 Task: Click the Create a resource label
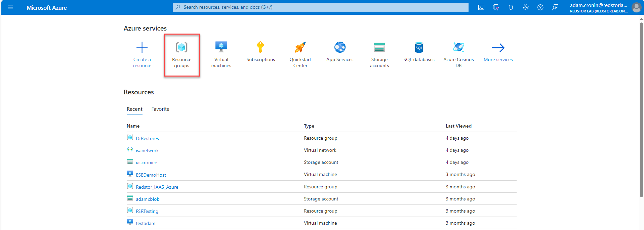point(142,62)
